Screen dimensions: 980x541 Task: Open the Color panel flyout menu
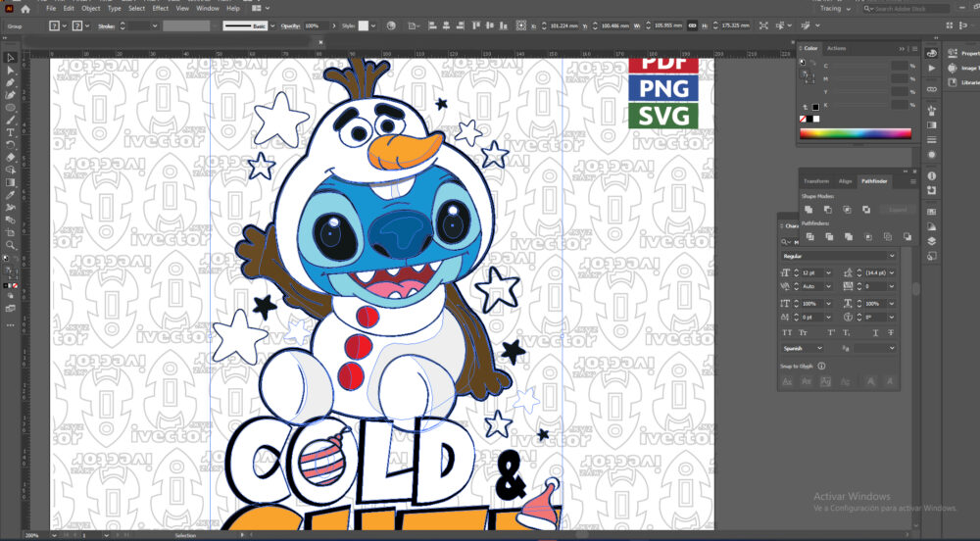coord(915,48)
